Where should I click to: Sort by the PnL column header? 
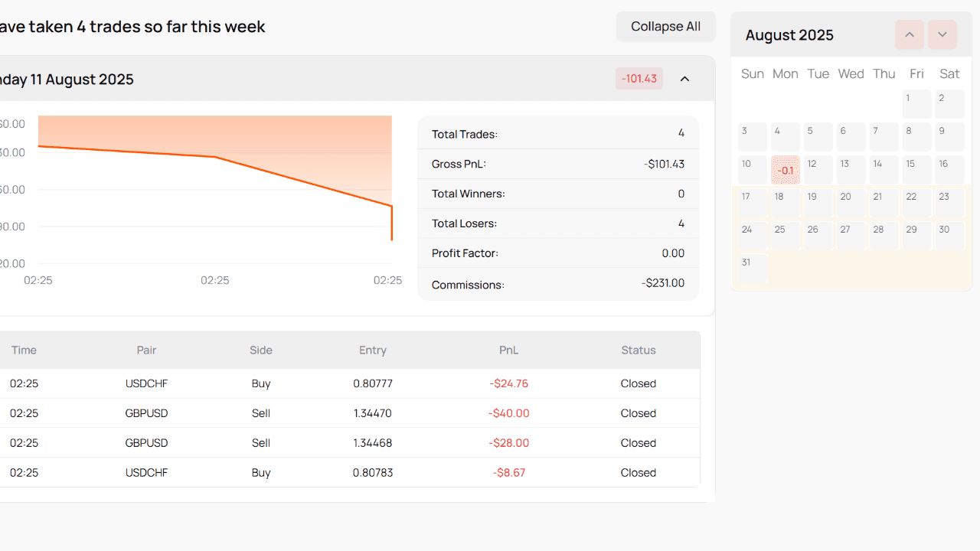(x=508, y=350)
